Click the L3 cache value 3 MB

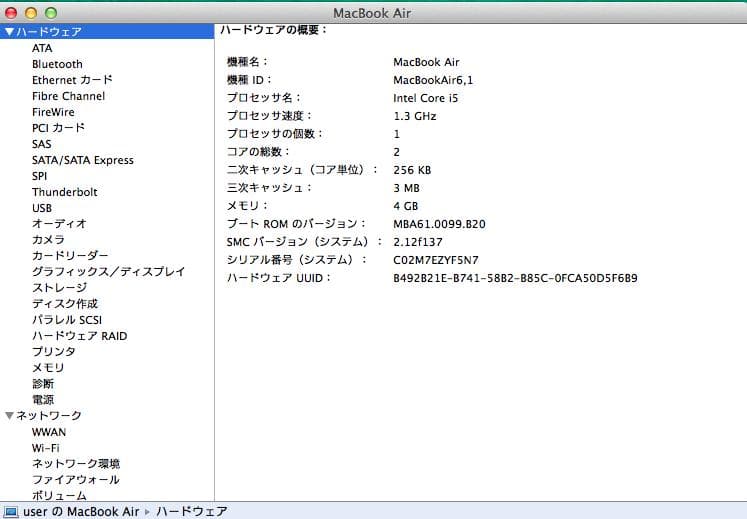point(406,188)
